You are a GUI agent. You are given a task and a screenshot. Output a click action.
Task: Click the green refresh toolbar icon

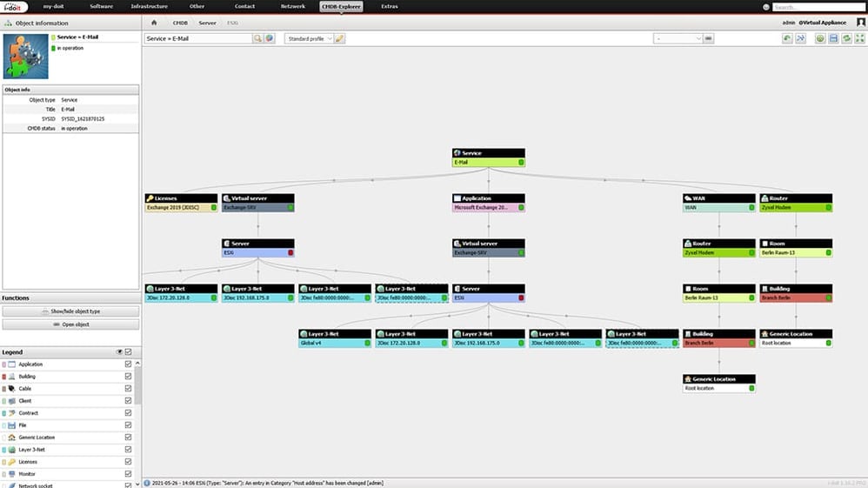coord(846,38)
